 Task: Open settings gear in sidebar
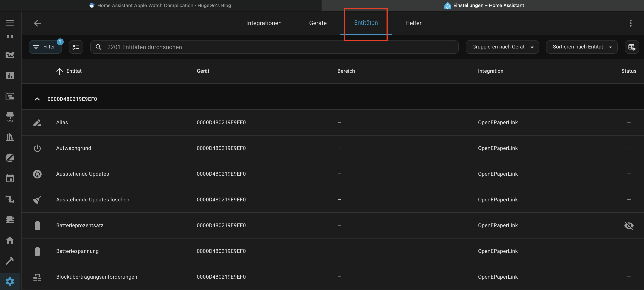pos(10,281)
